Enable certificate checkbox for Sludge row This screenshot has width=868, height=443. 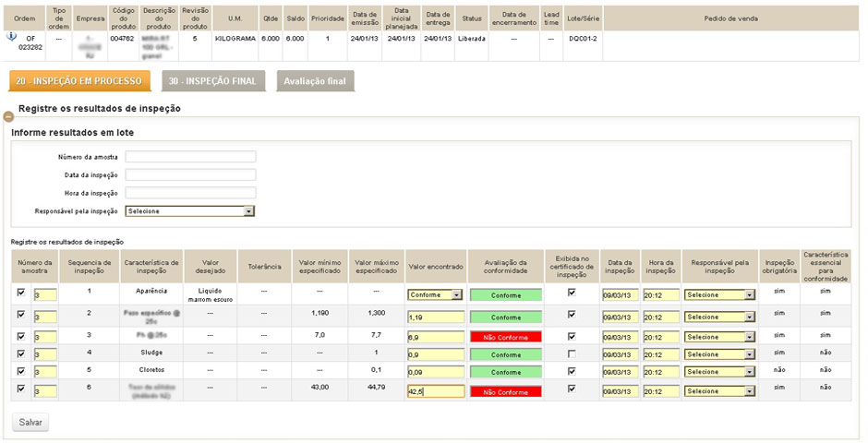click(x=572, y=353)
